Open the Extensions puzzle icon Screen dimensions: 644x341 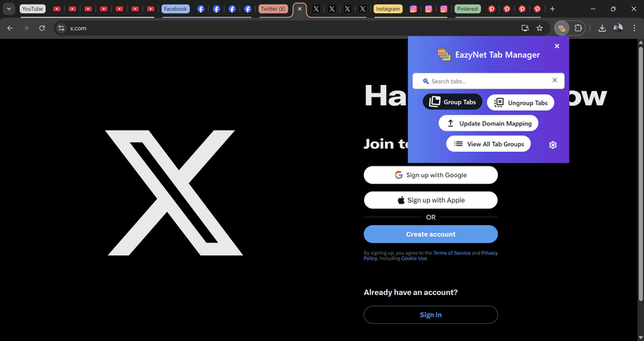tap(578, 28)
